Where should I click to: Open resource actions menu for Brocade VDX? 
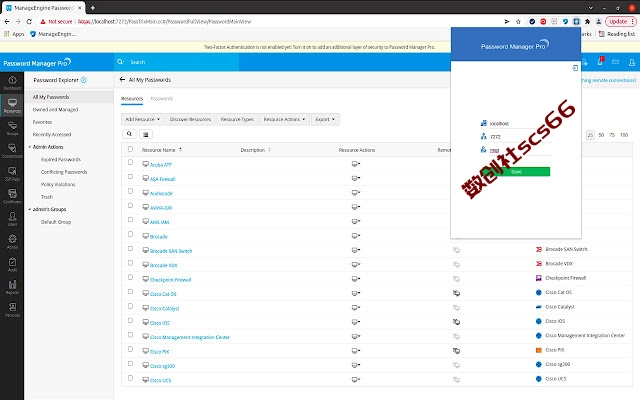tap(356, 264)
